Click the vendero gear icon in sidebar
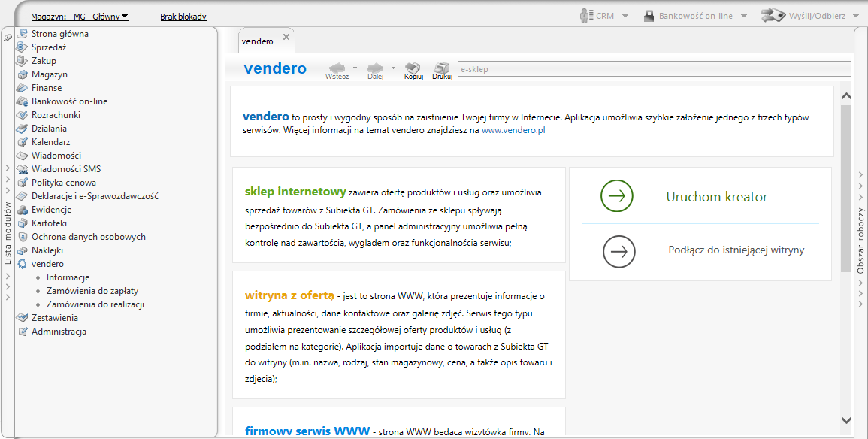This screenshot has width=868, height=439. 22,264
